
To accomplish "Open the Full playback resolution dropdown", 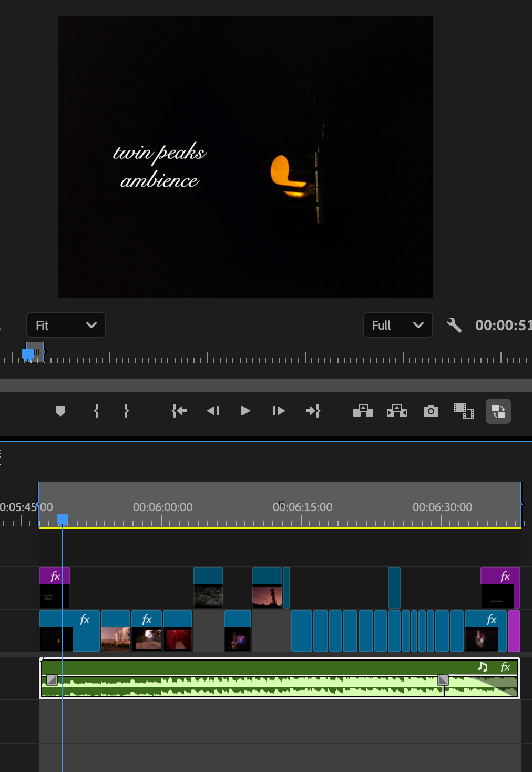I will pos(398,325).
